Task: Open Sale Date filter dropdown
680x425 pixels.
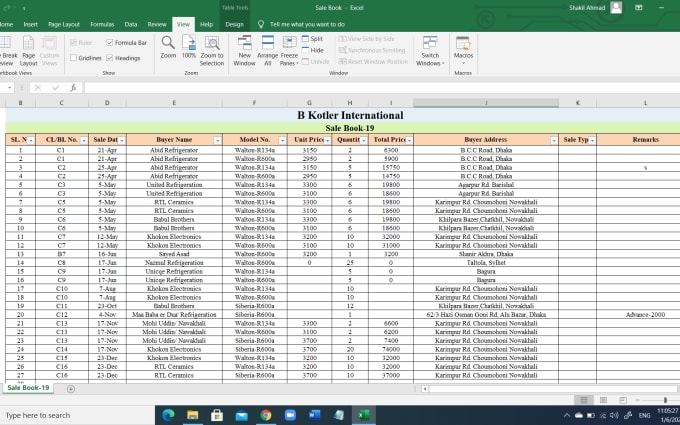Action: point(121,140)
